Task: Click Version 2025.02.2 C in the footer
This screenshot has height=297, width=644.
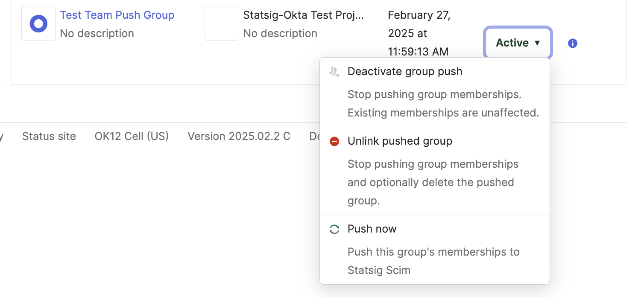Action: pos(239,136)
